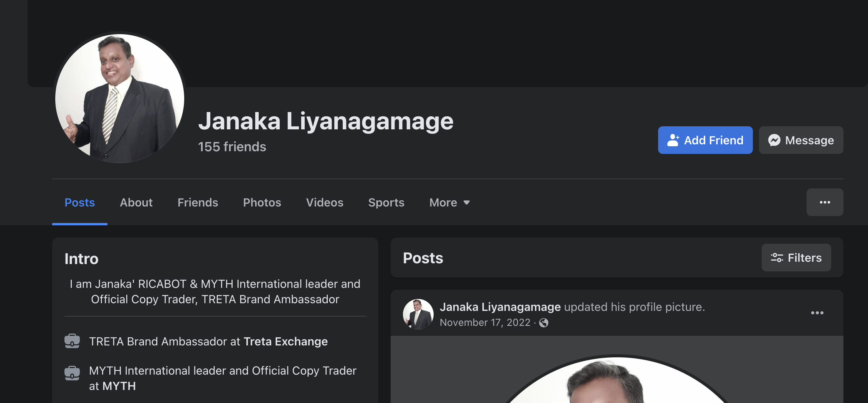Click the Posts section heading
The height and width of the screenshot is (403, 868).
(x=423, y=258)
